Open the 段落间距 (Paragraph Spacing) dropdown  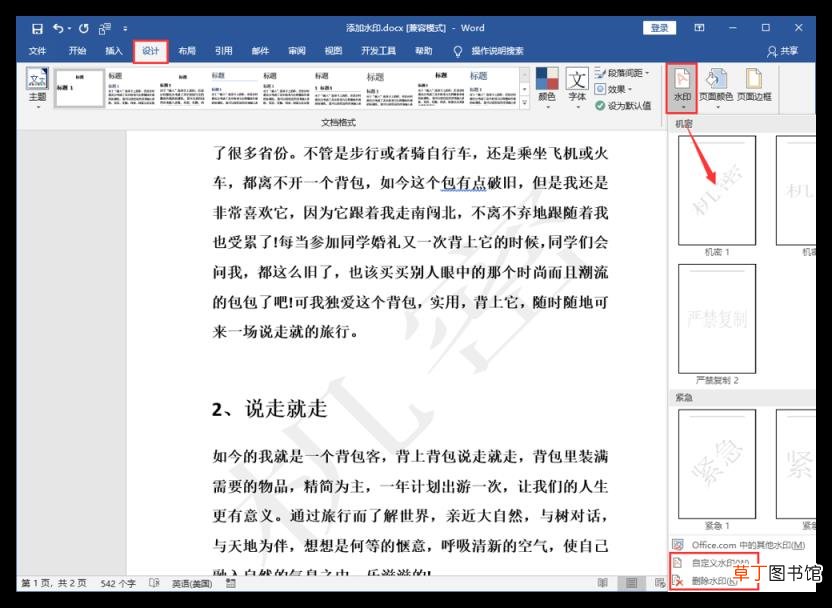[x=622, y=73]
